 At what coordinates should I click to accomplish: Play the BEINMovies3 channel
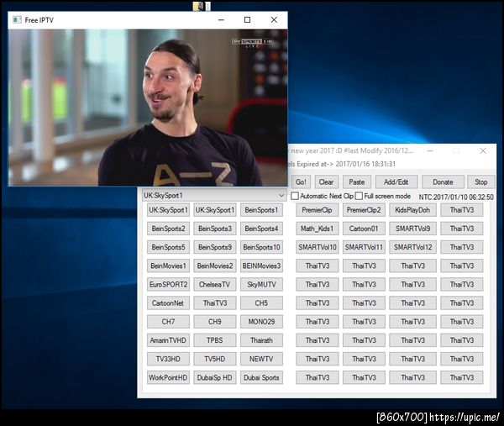click(261, 266)
